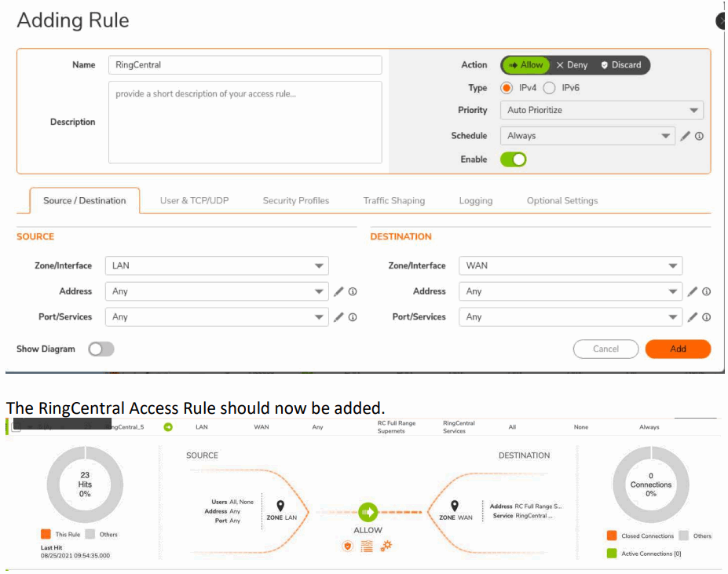
Task: Click the shield security icon under ALLOW
Action: tap(347, 547)
